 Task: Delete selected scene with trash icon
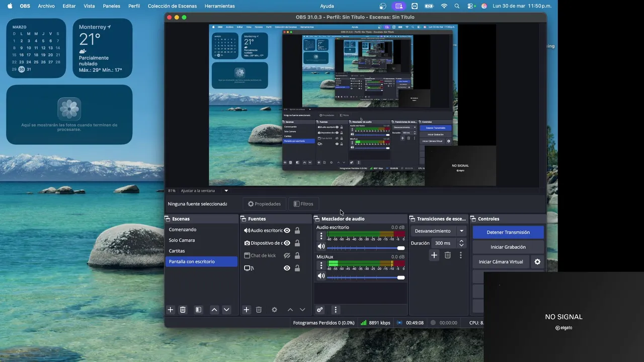pyautogui.click(x=183, y=310)
